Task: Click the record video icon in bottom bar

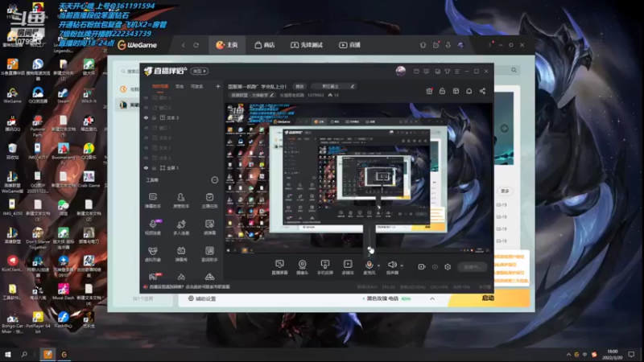Action: [x=421, y=267]
